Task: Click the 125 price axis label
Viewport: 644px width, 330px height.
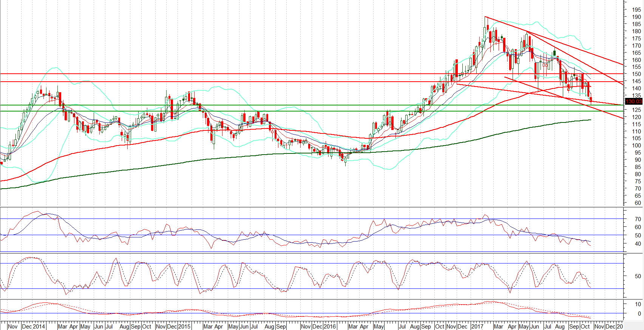Action: pyautogui.click(x=636, y=110)
